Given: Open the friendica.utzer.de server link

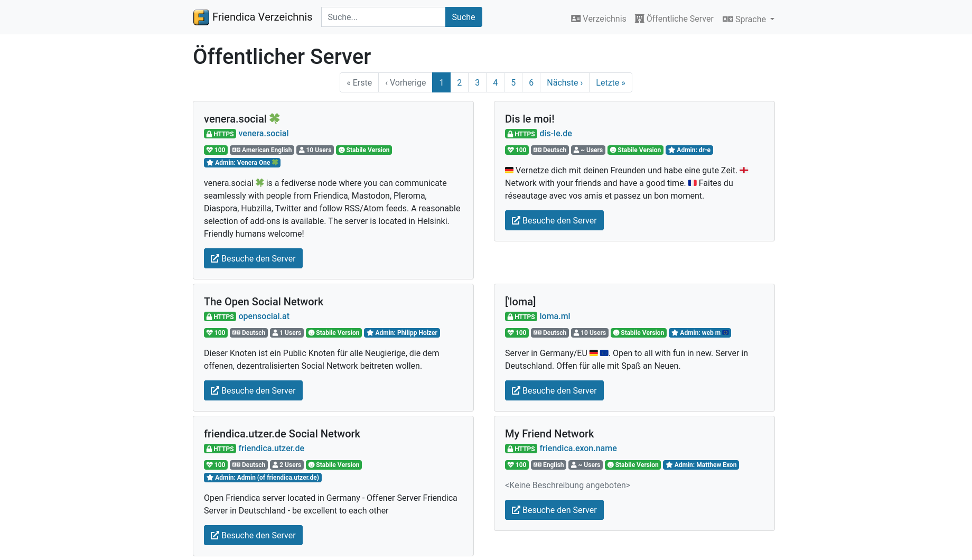Looking at the screenshot, I should (272, 448).
